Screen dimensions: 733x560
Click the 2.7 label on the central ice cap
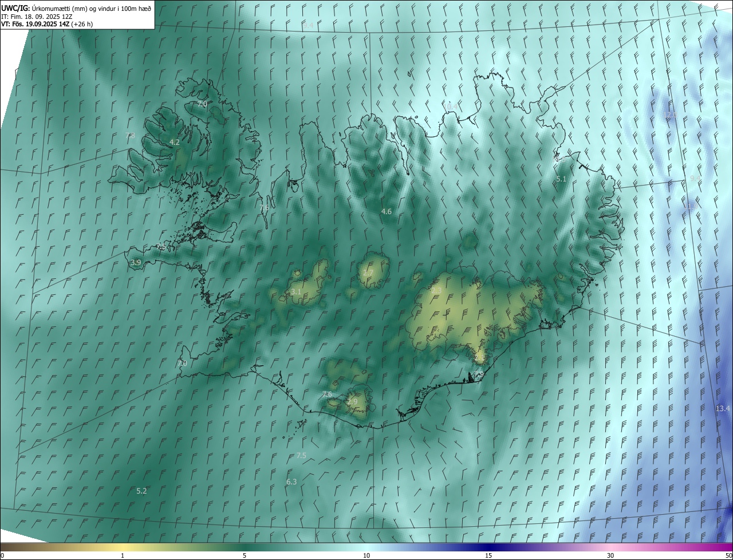[368, 272]
